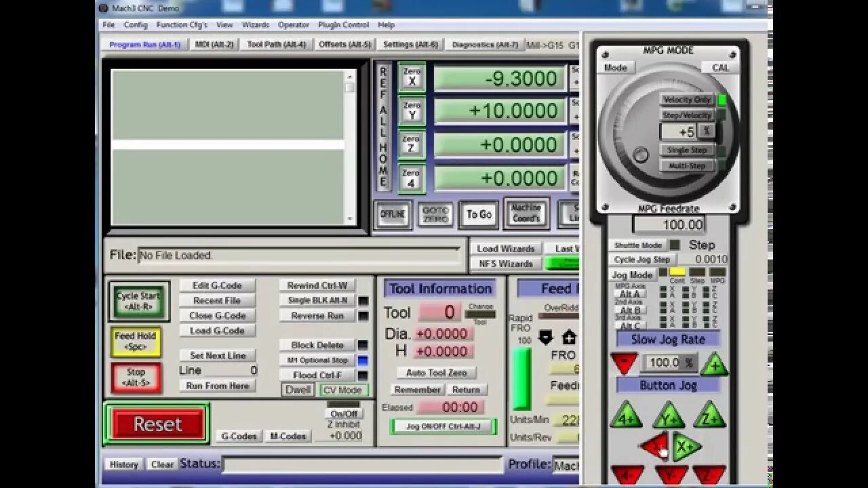Click the OFFLINE button

click(393, 214)
